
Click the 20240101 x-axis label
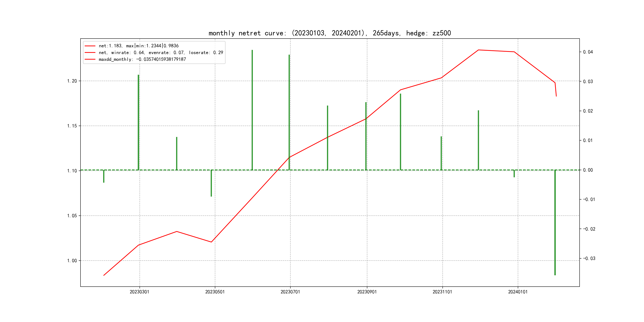(518, 292)
